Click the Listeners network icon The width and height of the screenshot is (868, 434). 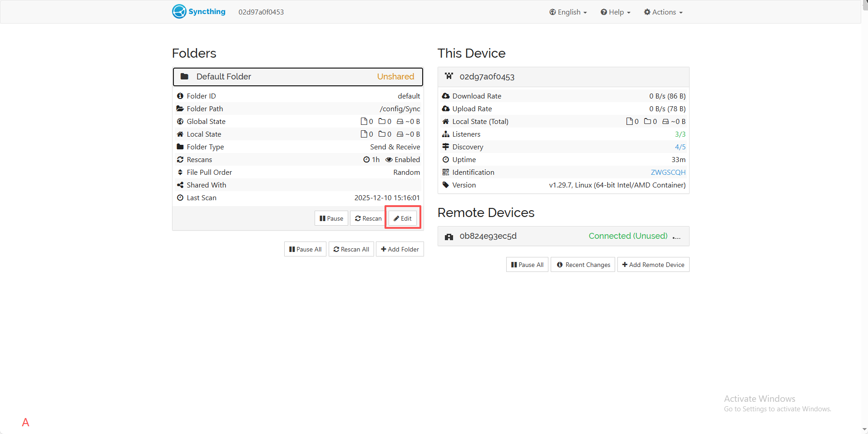pyautogui.click(x=446, y=134)
